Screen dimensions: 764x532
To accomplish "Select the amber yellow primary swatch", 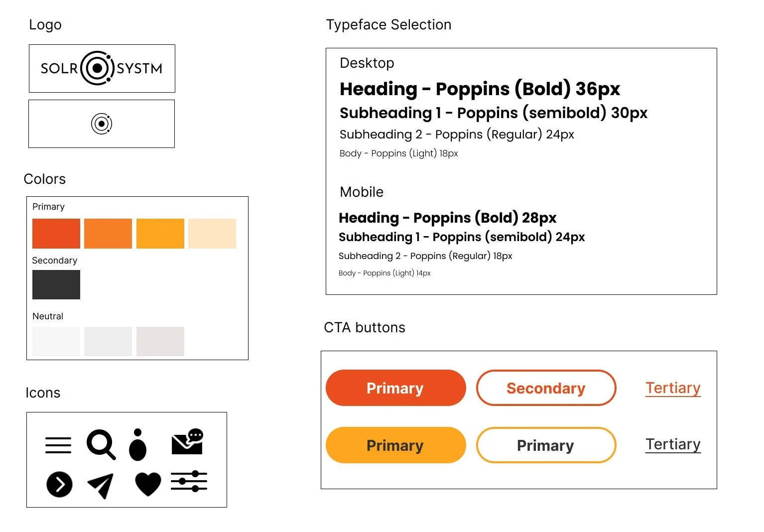I will [x=160, y=234].
